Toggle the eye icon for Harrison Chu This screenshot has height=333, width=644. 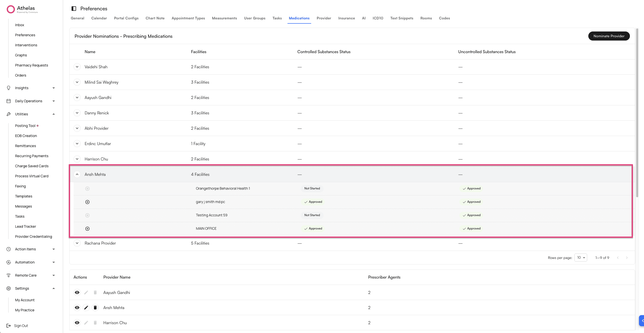click(77, 323)
